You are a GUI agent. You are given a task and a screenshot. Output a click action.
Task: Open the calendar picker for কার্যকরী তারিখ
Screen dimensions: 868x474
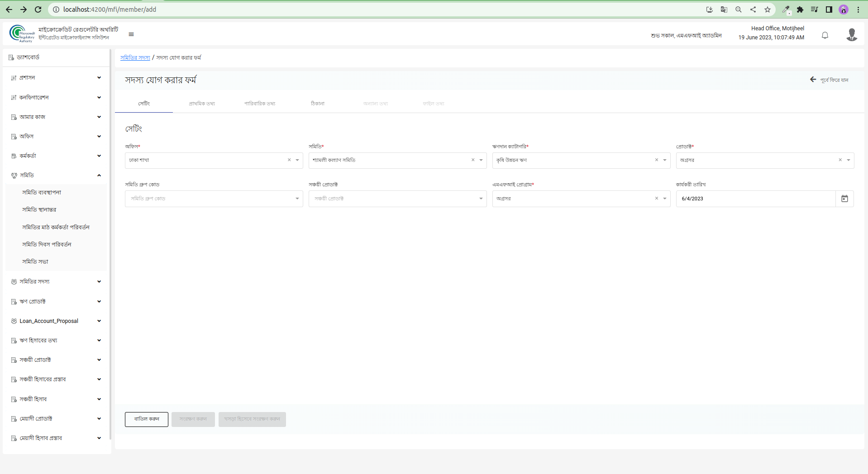click(844, 199)
